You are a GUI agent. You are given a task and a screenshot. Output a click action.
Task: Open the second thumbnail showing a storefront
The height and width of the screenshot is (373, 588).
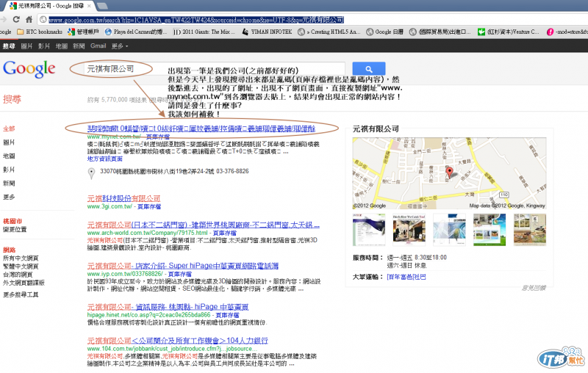click(x=409, y=230)
